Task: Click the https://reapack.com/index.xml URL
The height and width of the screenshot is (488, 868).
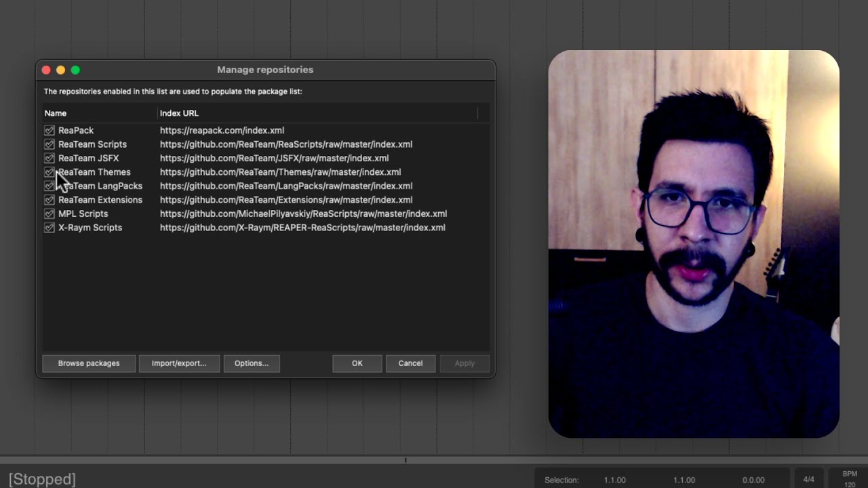Action: [x=222, y=130]
